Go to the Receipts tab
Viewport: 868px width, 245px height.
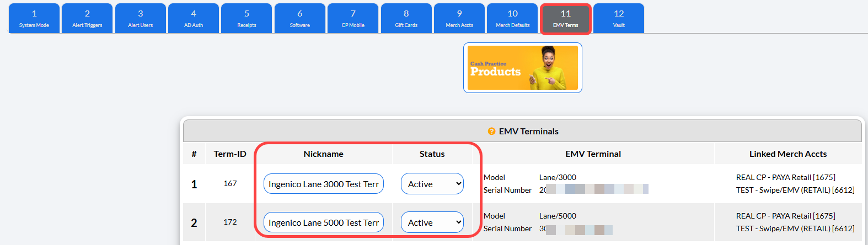247,18
